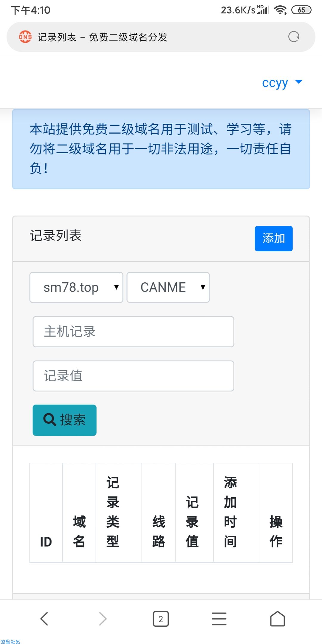Image resolution: width=322 pixels, height=644 pixels.
Task: Focus the 主机记录 input field
Action: (x=134, y=332)
